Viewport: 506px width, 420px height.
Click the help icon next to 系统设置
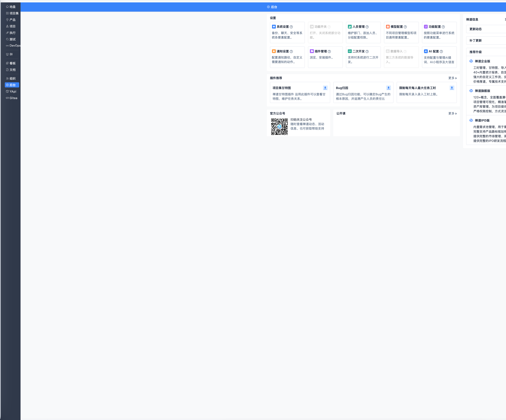291,27
